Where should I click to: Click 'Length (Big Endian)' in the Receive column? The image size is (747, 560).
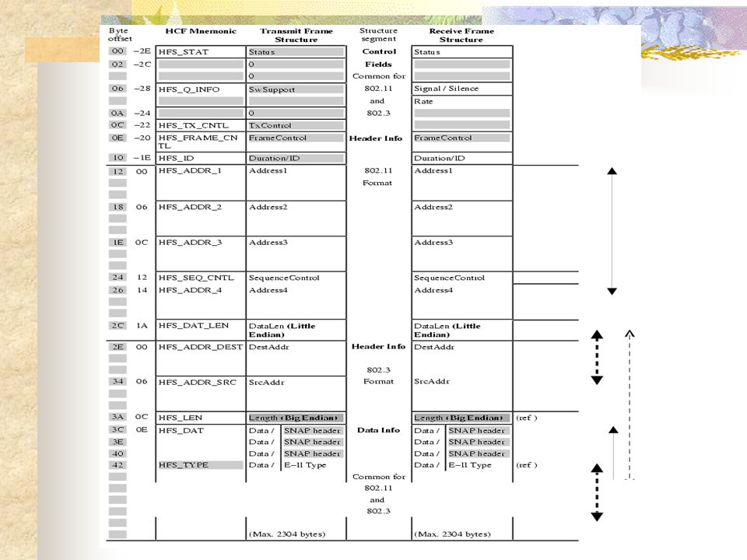point(461,418)
